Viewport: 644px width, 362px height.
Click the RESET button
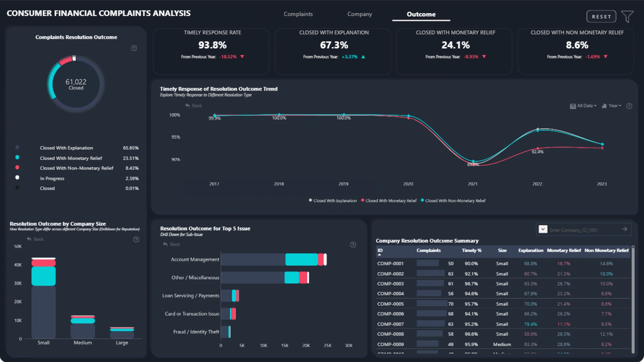[x=601, y=16]
